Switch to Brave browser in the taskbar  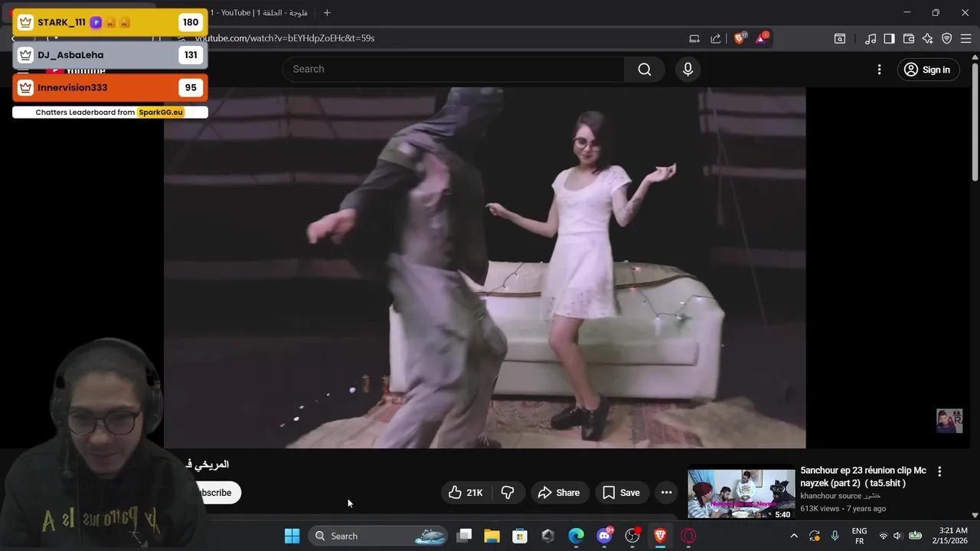click(660, 536)
